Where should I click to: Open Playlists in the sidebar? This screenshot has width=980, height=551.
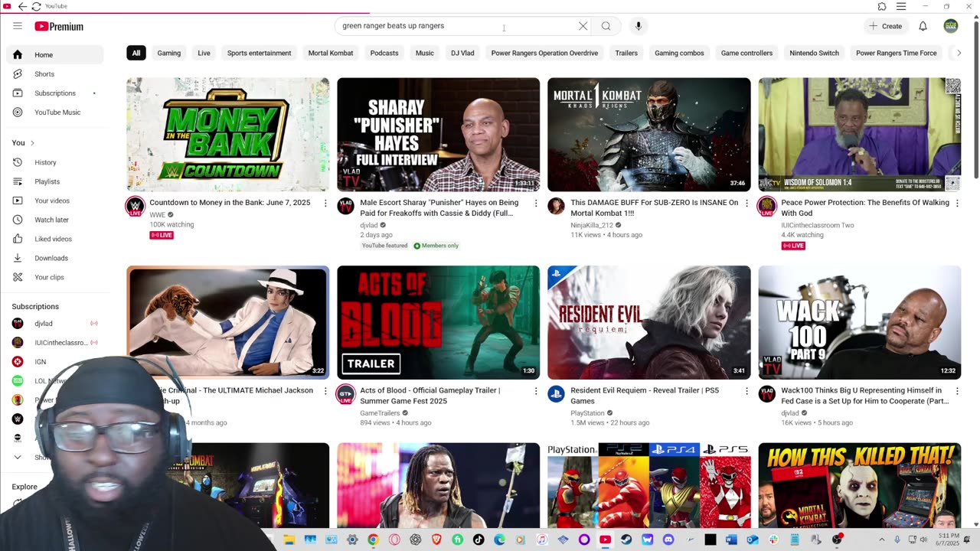point(54,181)
